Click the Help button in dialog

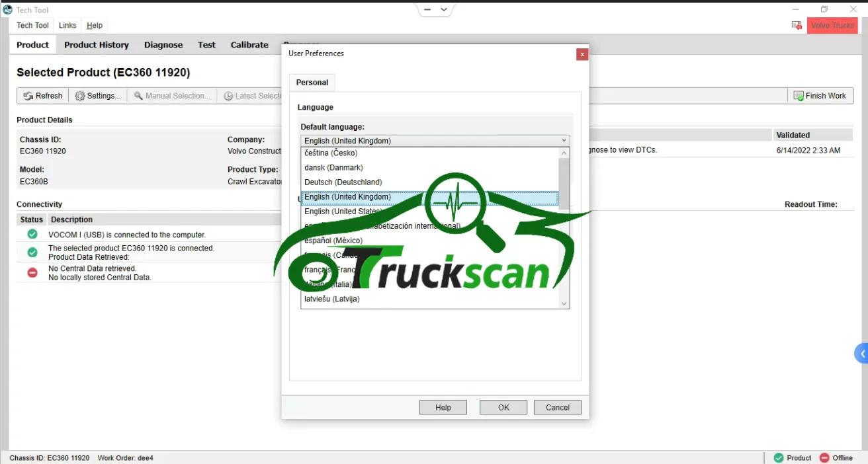tap(443, 408)
